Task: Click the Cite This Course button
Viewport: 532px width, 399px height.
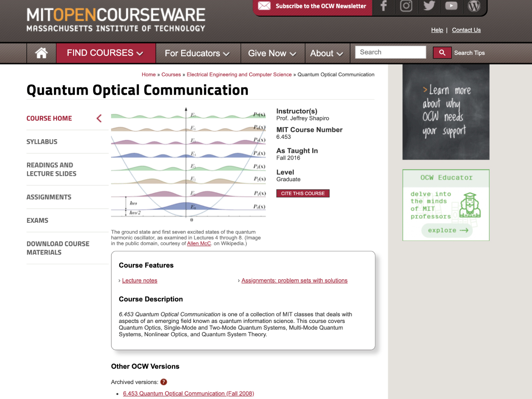Action: click(303, 193)
